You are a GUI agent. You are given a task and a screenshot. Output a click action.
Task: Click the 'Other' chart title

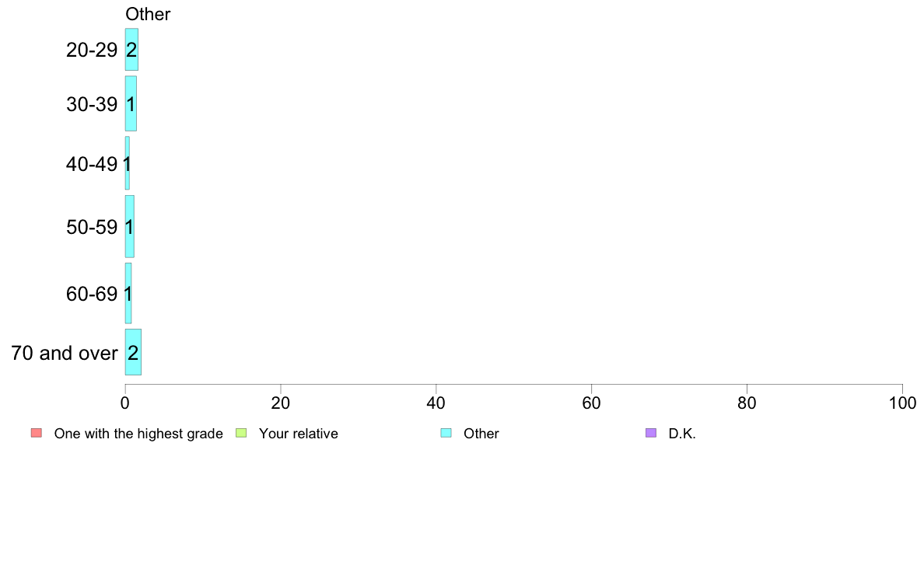pos(148,14)
